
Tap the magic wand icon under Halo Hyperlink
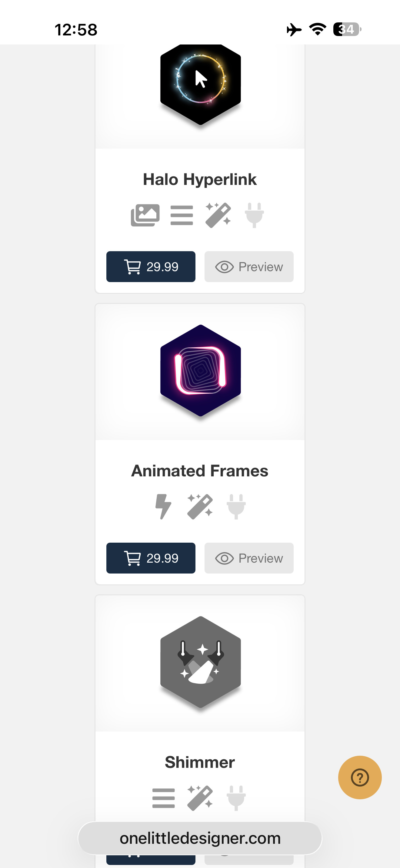pyautogui.click(x=218, y=215)
